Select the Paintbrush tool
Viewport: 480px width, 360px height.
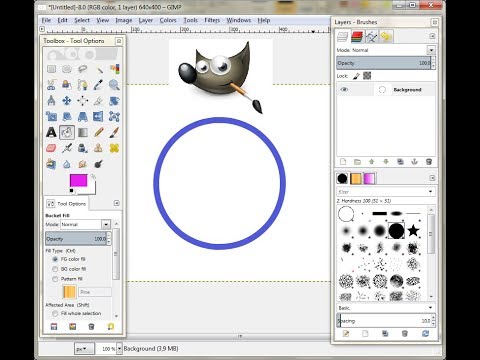click(114, 132)
